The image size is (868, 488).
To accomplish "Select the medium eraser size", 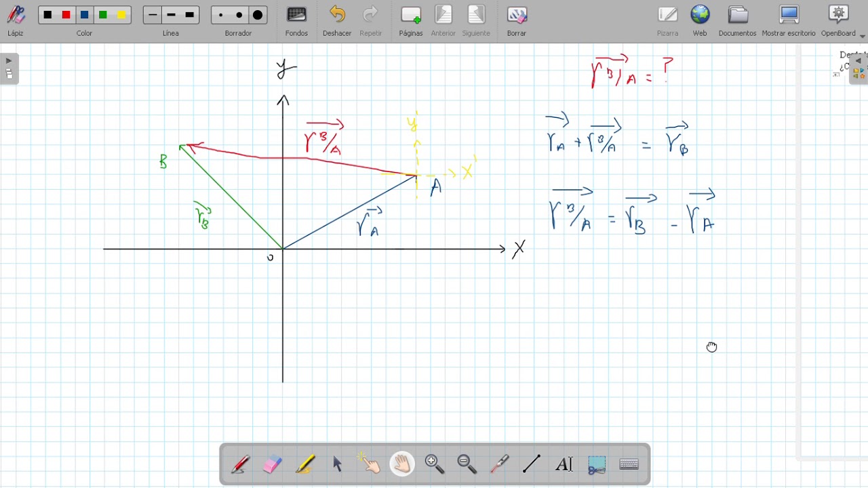I will pos(239,15).
